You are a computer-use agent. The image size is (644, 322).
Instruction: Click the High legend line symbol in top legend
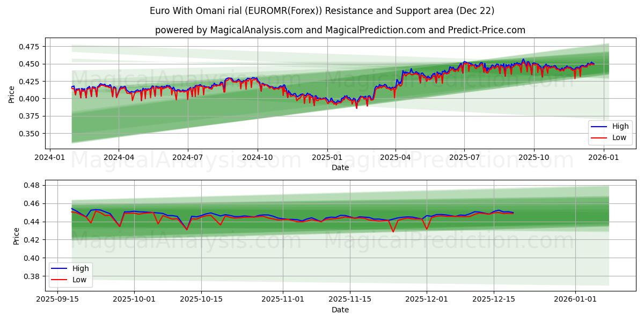point(599,127)
